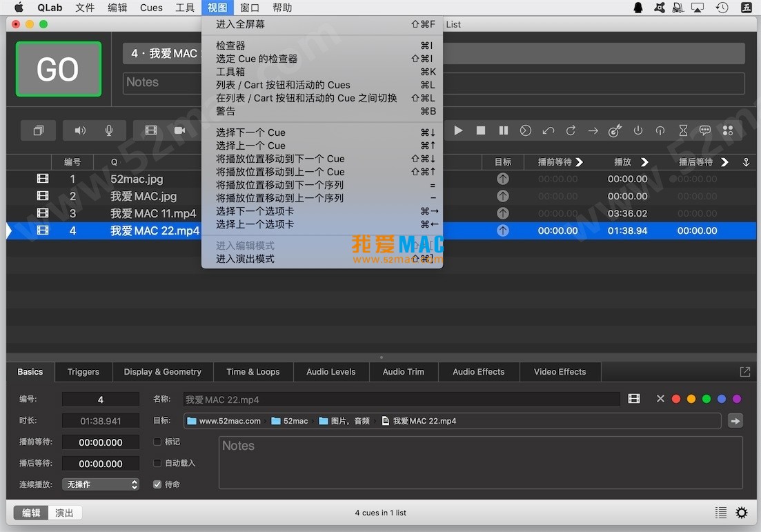Add a Stop cue (square icon)

(480, 130)
